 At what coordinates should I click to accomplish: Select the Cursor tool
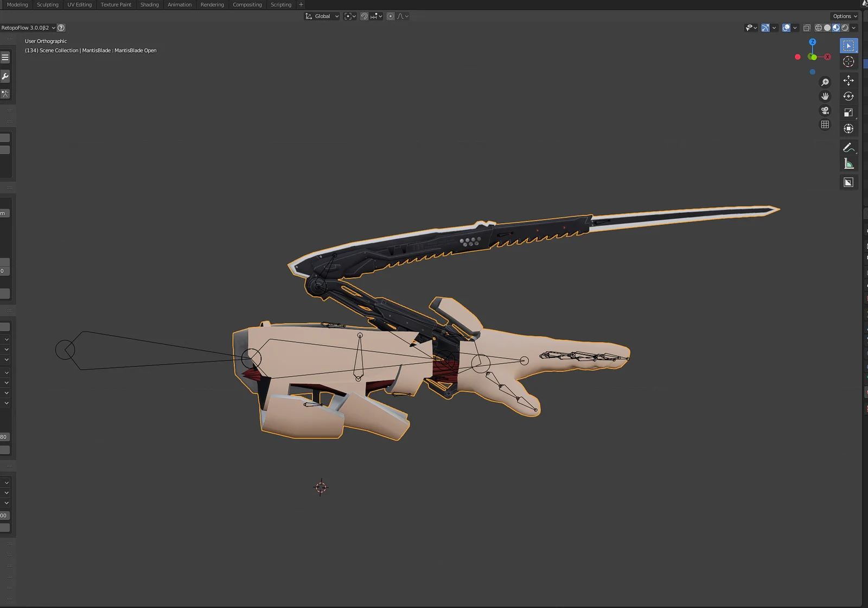[848, 61]
